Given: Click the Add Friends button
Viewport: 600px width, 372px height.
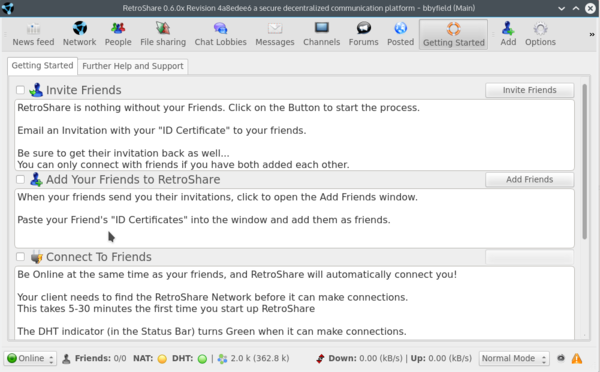Looking at the screenshot, I should [530, 179].
